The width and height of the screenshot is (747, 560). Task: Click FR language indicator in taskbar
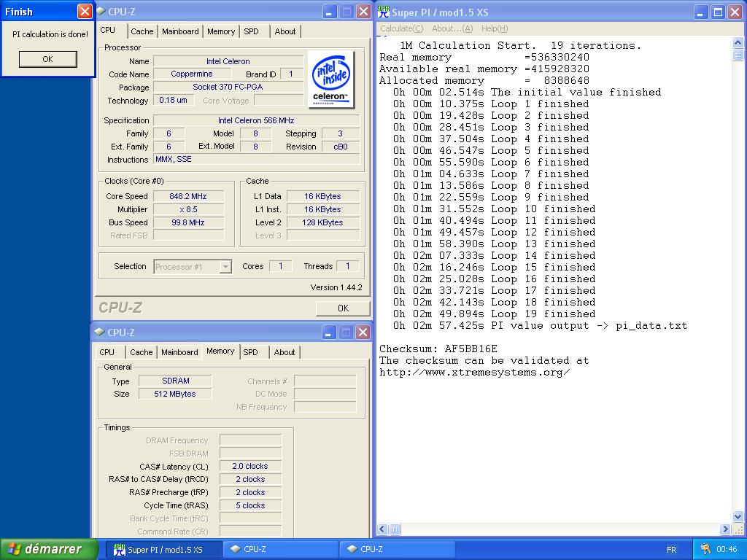coord(671,550)
